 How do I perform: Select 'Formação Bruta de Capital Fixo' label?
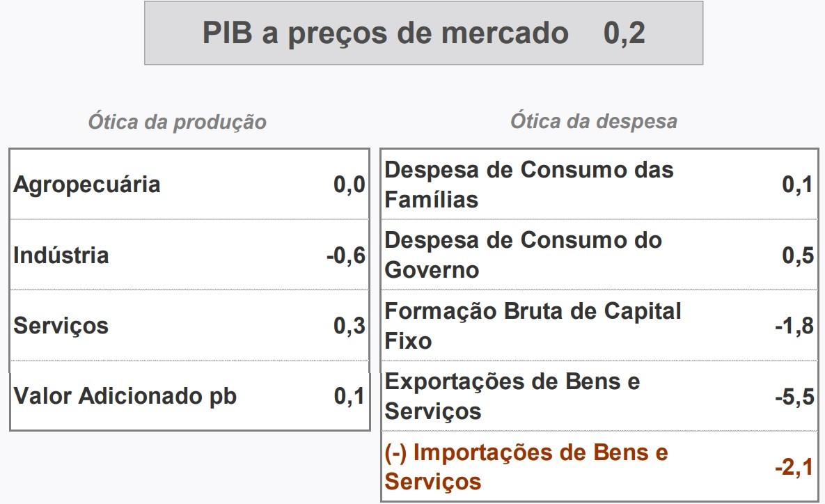click(533, 326)
